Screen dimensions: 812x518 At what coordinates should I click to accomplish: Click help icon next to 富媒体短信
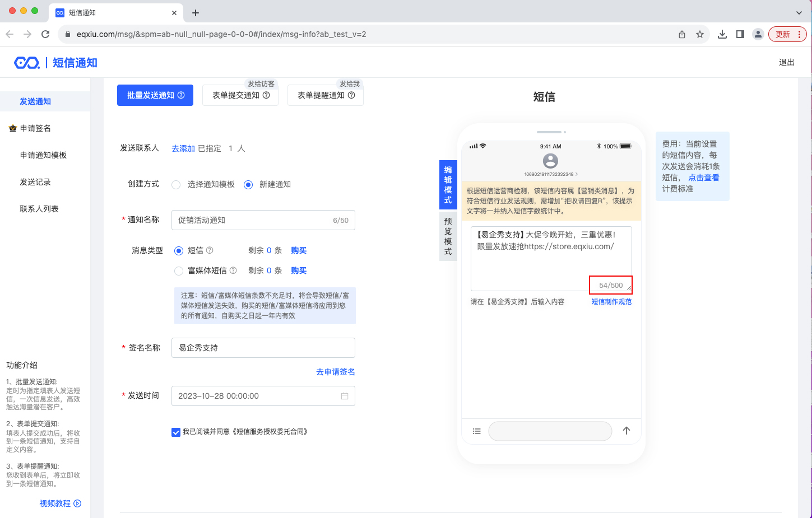(233, 270)
